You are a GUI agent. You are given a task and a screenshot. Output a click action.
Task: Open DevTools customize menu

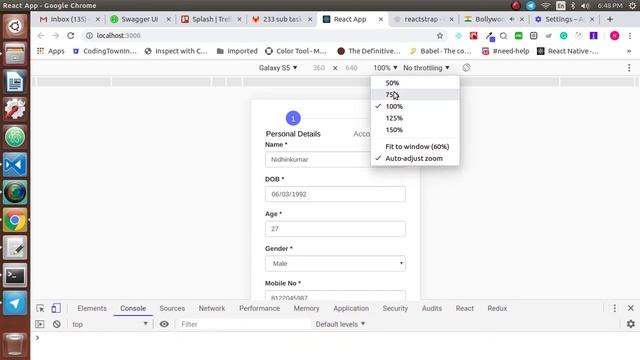pos(615,308)
